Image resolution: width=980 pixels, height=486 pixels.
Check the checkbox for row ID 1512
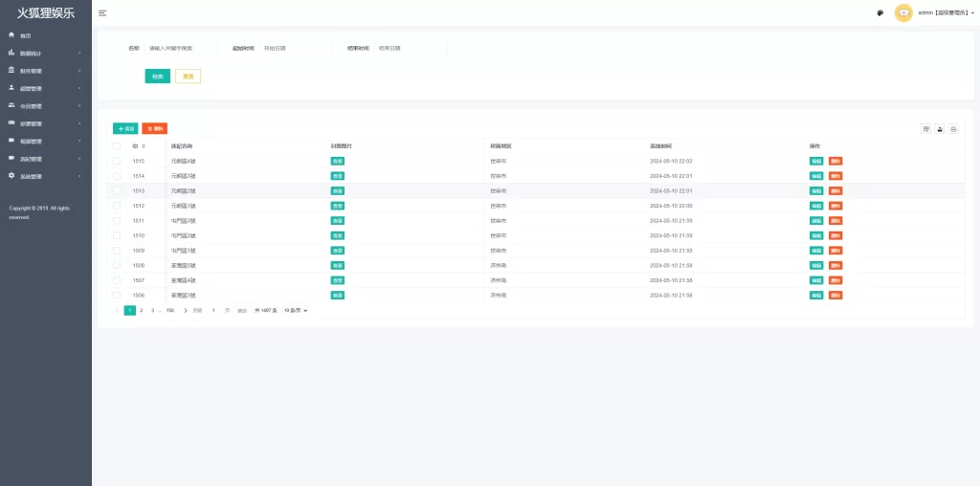point(117,206)
